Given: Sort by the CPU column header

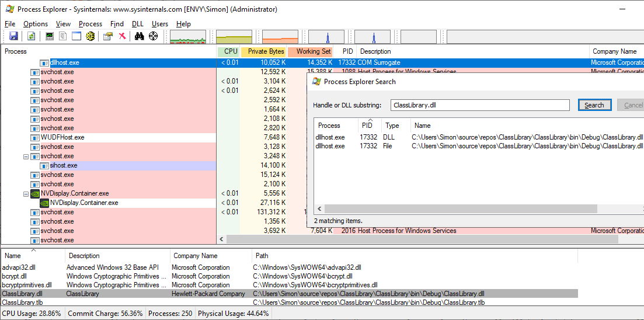Looking at the screenshot, I should pos(228,51).
